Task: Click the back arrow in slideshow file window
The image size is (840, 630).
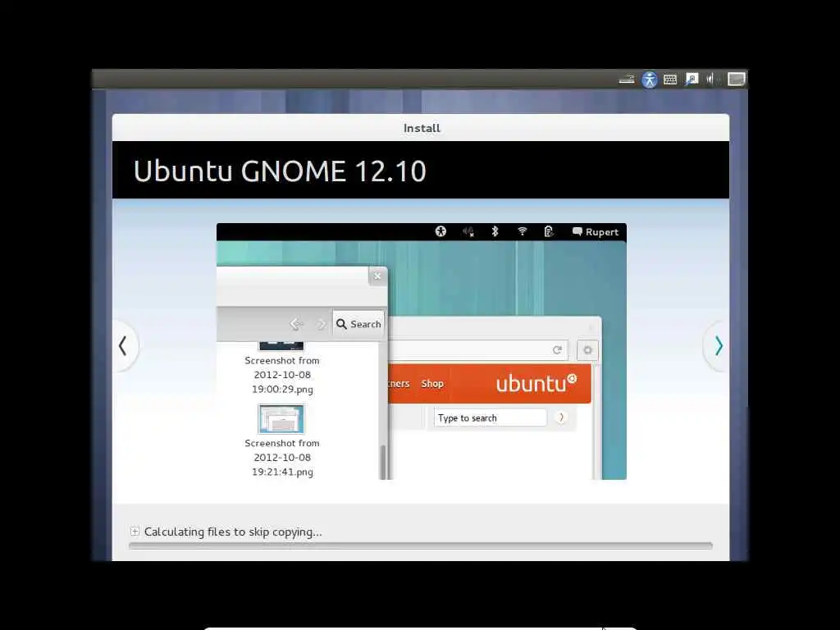Action: click(x=296, y=324)
